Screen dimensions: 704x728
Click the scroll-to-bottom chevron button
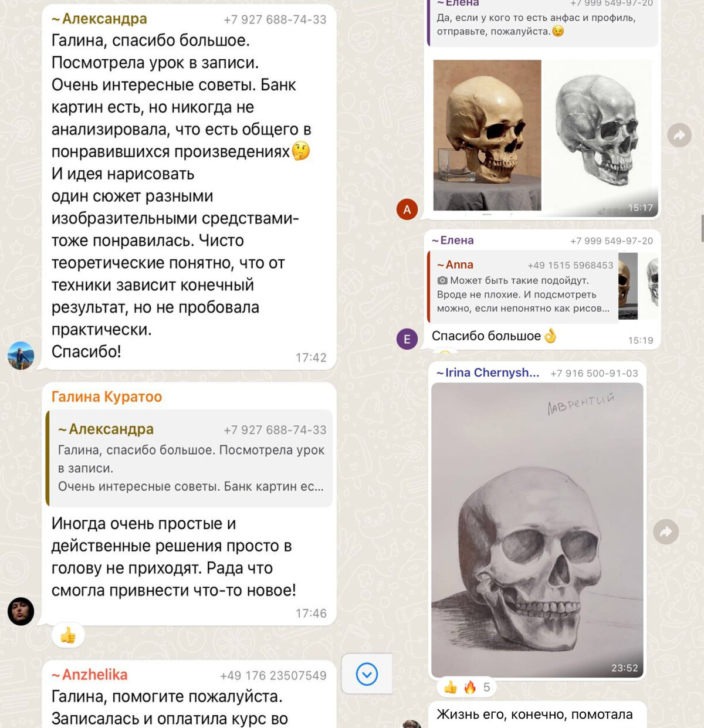tap(367, 674)
